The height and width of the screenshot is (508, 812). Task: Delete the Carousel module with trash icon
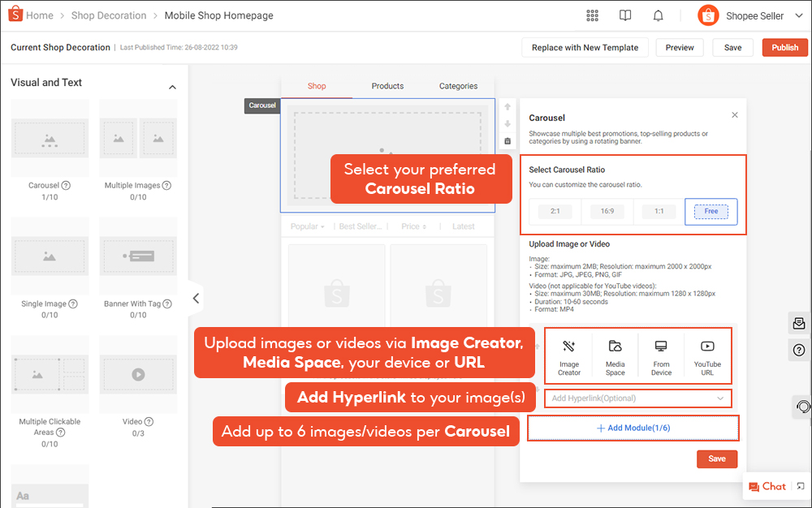pos(508,140)
